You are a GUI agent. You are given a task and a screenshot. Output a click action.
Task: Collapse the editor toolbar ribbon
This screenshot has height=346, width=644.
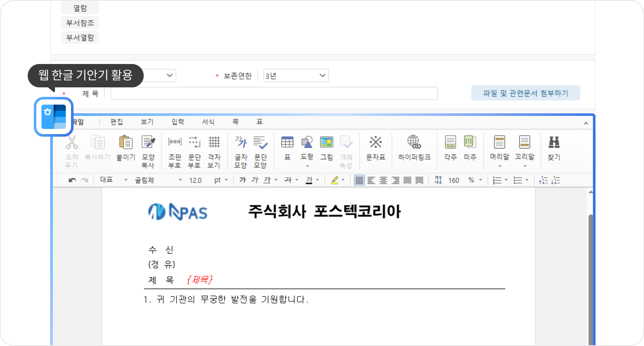586,123
